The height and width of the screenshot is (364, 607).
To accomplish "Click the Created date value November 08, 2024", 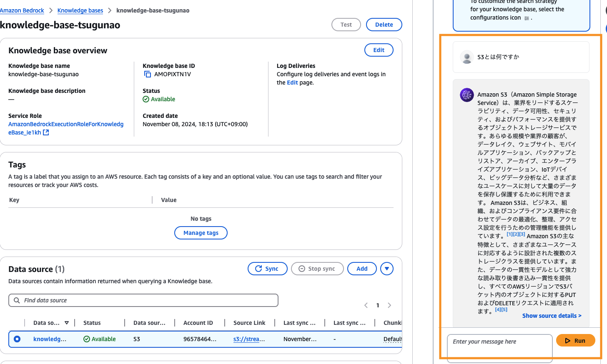I will [x=195, y=124].
